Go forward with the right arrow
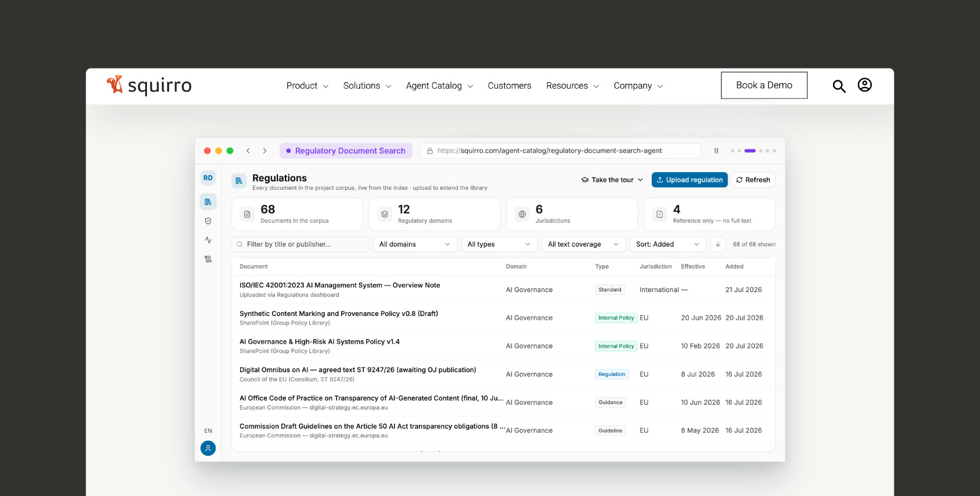980x496 pixels. click(x=265, y=151)
